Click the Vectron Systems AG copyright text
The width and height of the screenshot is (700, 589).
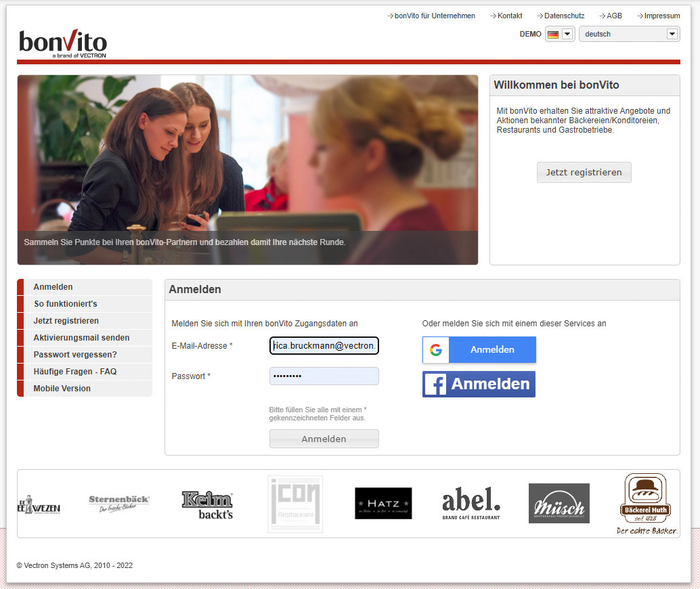[74, 565]
